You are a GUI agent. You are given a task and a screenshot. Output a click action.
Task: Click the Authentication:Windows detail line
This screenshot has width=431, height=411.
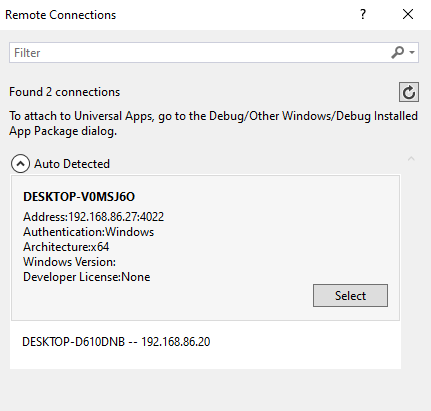point(89,232)
